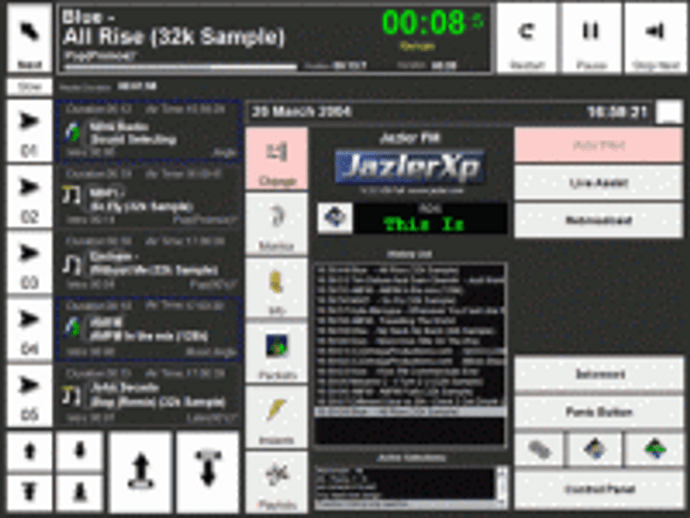Viewport: 690px width, 518px height.
Task: Click the large up arrow button
Action: coord(140,472)
